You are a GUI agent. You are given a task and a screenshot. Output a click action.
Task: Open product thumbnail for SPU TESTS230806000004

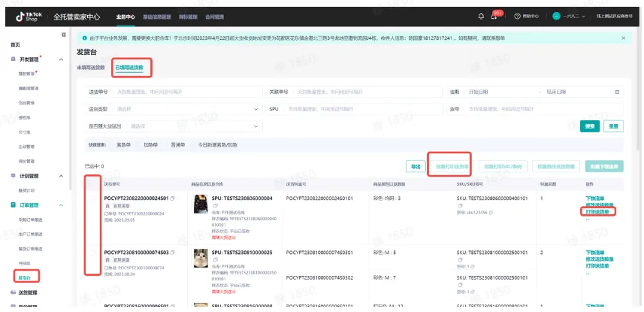[x=201, y=204]
